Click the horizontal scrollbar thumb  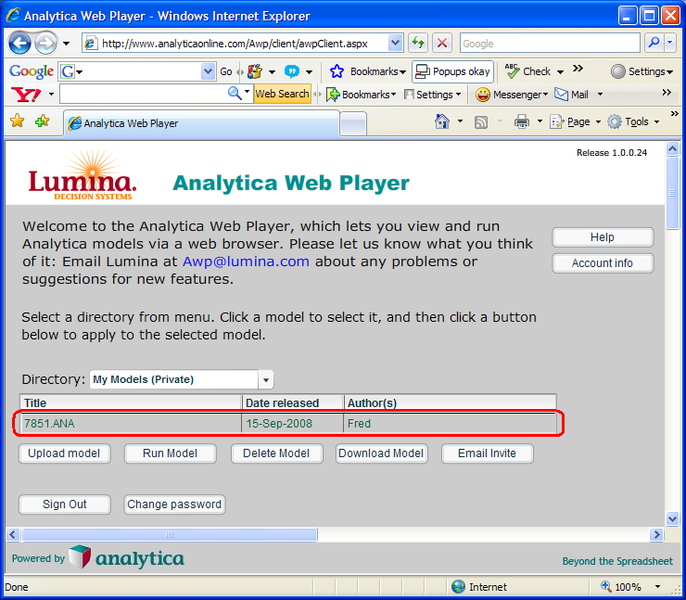click(x=169, y=534)
